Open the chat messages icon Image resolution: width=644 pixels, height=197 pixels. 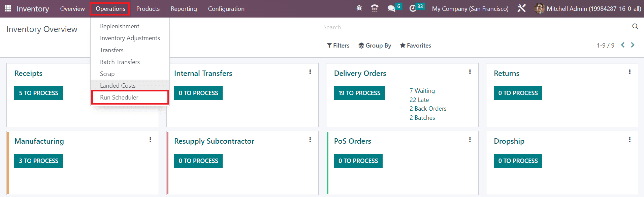point(391,8)
